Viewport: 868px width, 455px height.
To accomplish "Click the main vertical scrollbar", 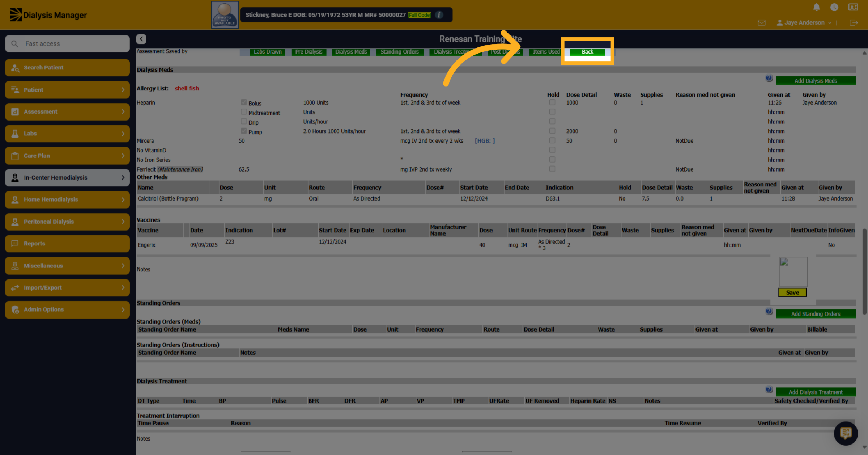I will click(864, 271).
